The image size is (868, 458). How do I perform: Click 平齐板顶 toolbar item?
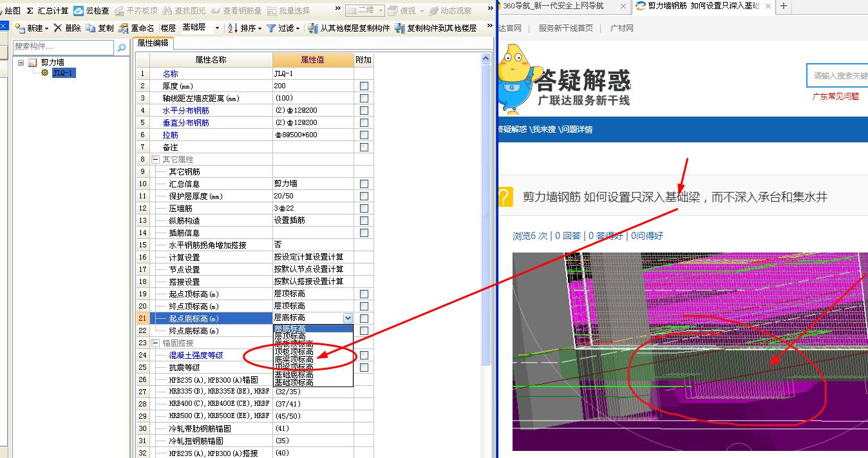tap(135, 11)
